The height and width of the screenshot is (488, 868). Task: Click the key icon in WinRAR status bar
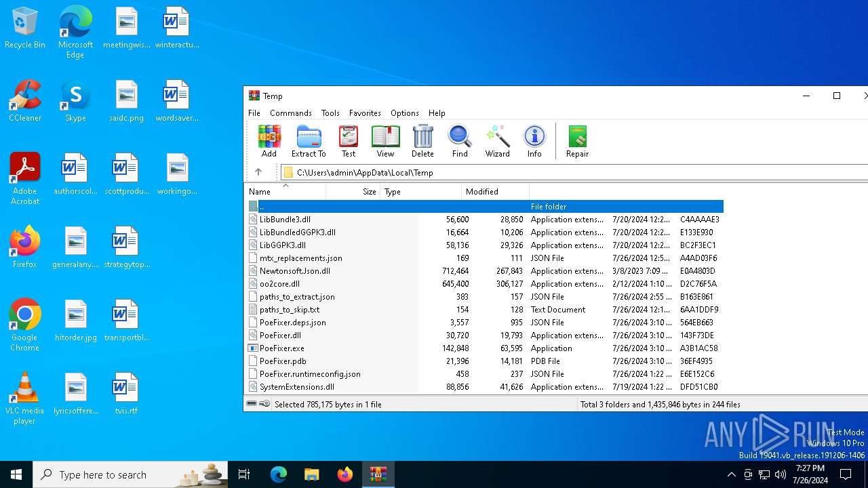(264, 404)
